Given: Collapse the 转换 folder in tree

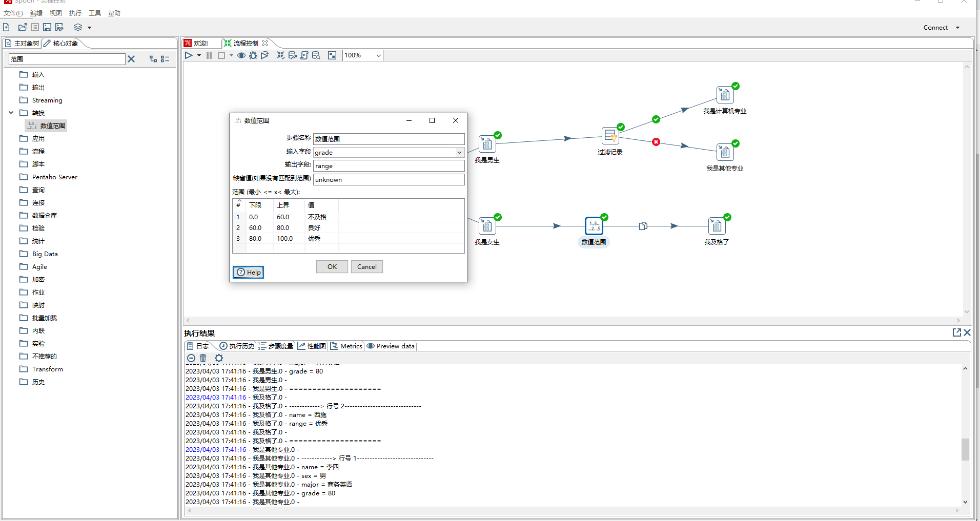Looking at the screenshot, I should (x=11, y=113).
